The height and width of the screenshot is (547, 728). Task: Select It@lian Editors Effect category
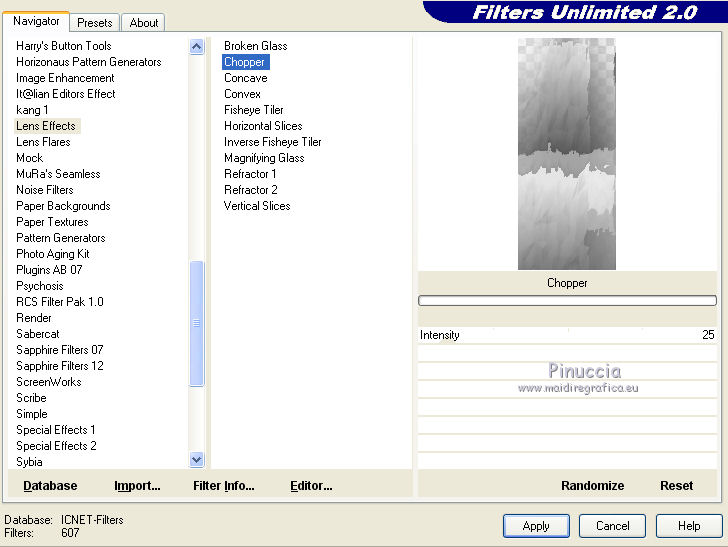[65, 94]
